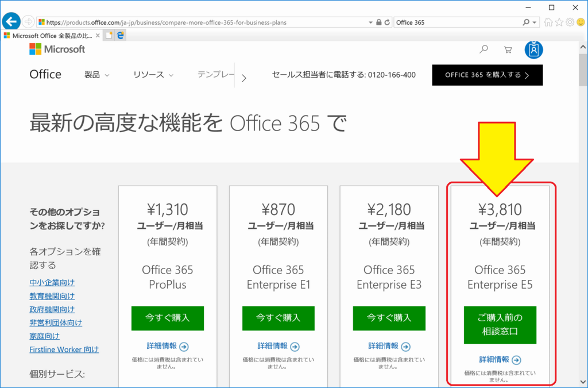Open 詳細情報 link under Enterprise E5
Screen dimensions: 588x388
click(494, 359)
